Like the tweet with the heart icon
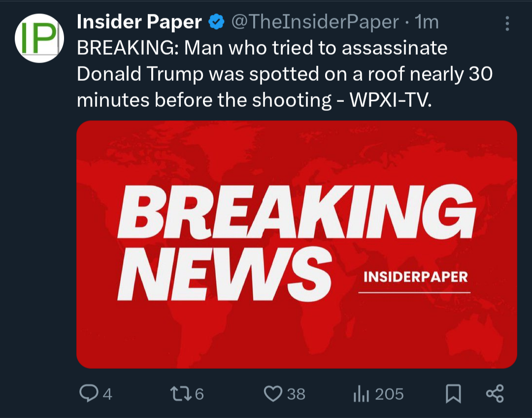This screenshot has width=532, height=418. click(x=273, y=393)
